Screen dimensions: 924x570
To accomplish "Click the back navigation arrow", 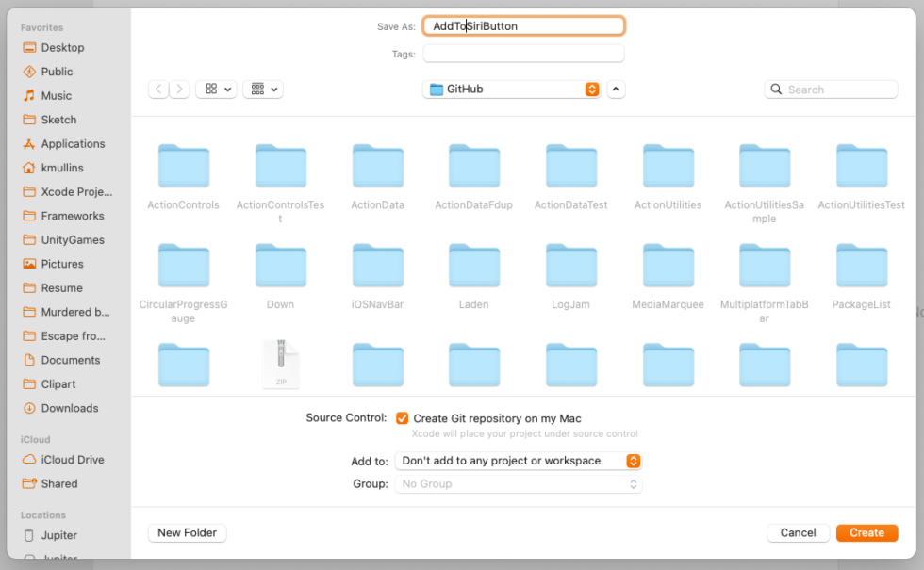I will coord(157,89).
